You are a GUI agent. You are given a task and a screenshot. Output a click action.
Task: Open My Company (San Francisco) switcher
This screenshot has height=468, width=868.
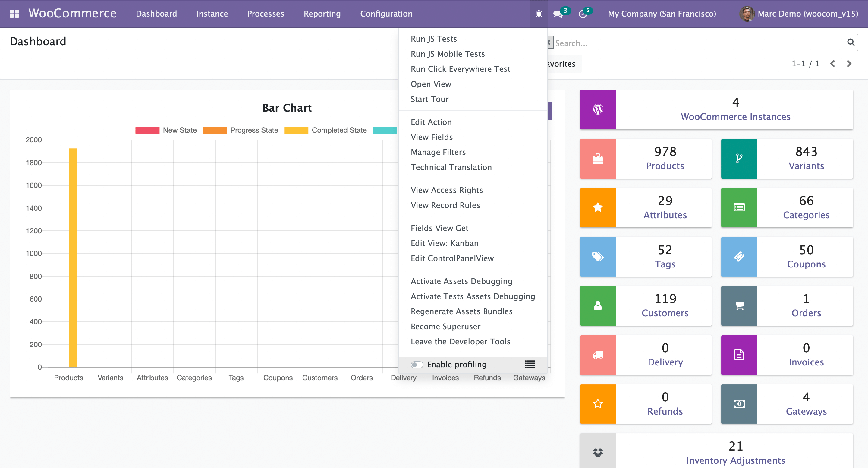coord(662,14)
